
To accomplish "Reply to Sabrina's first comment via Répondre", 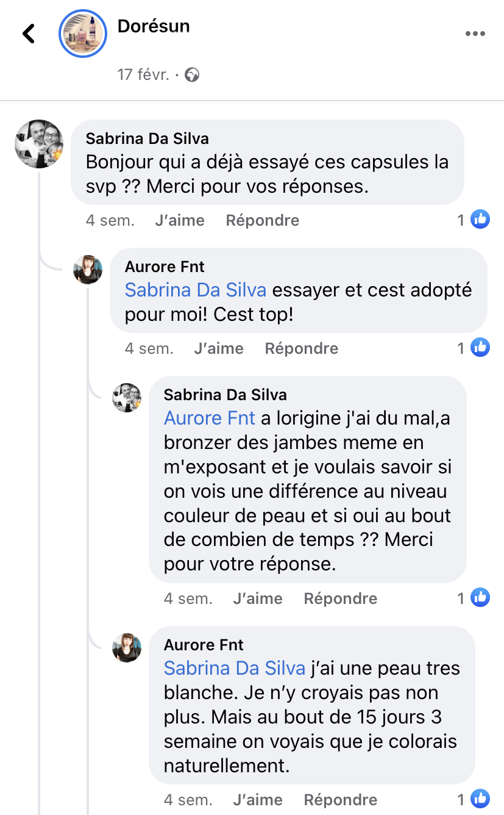I will coord(262,220).
